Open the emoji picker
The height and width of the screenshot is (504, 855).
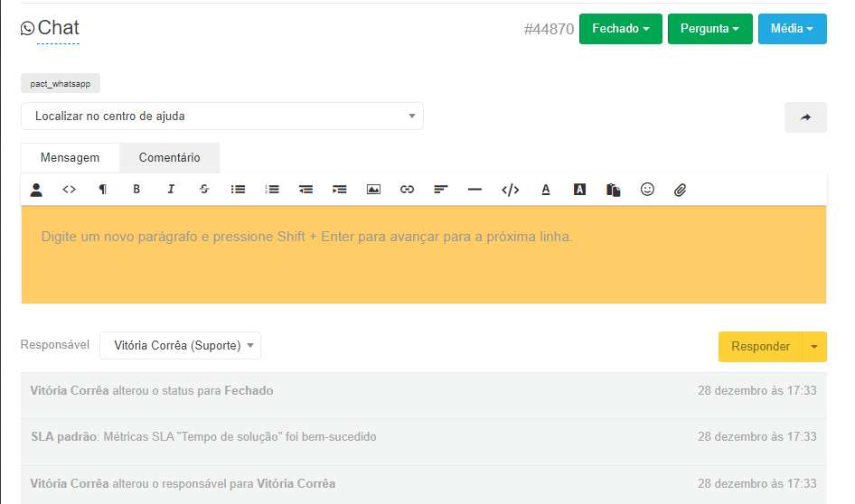(x=647, y=189)
